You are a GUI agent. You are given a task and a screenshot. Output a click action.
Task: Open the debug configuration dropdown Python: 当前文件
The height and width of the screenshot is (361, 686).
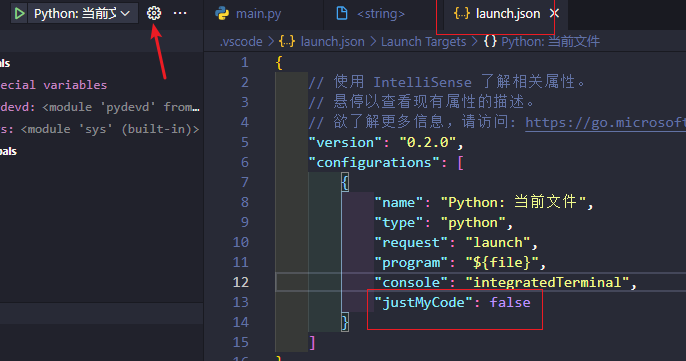(x=82, y=14)
